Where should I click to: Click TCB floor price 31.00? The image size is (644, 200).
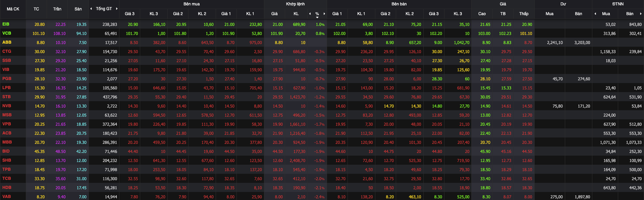click(x=82, y=179)
